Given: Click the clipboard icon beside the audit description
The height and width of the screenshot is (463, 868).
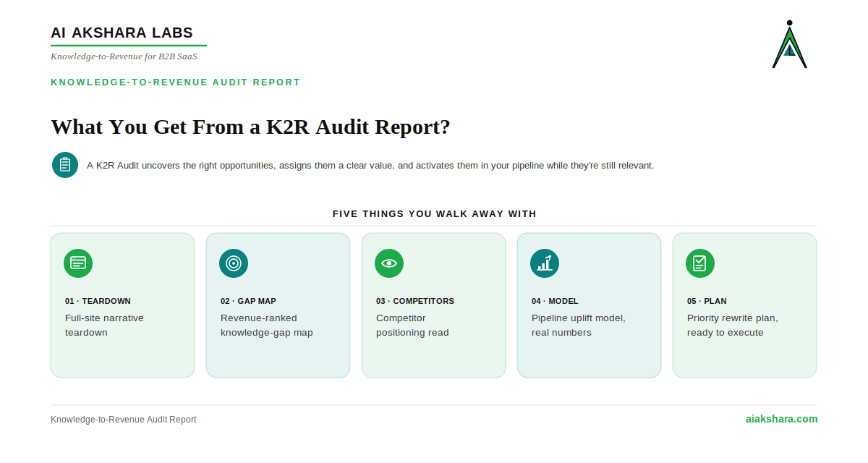Looking at the screenshot, I should pos(65,165).
